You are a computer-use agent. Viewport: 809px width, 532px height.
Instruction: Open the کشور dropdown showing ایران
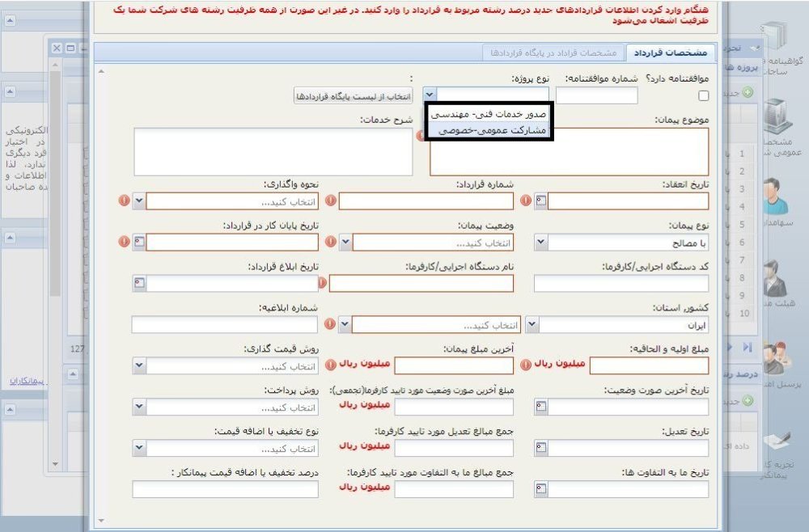532,325
